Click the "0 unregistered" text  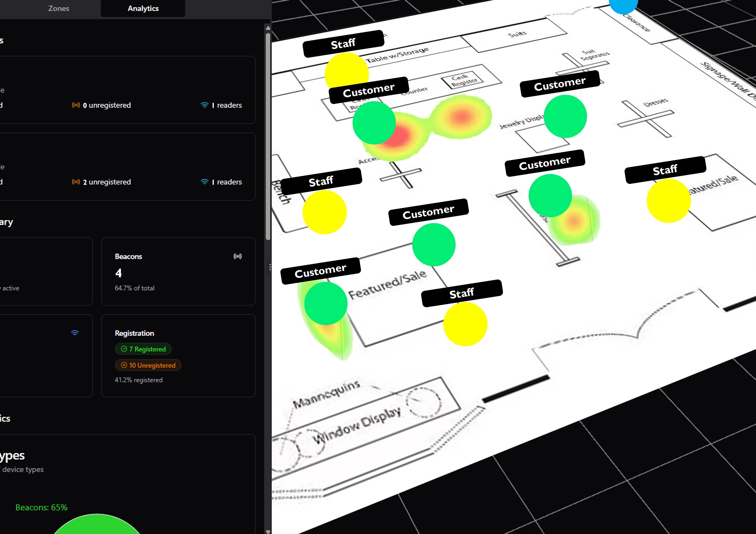[x=107, y=105]
